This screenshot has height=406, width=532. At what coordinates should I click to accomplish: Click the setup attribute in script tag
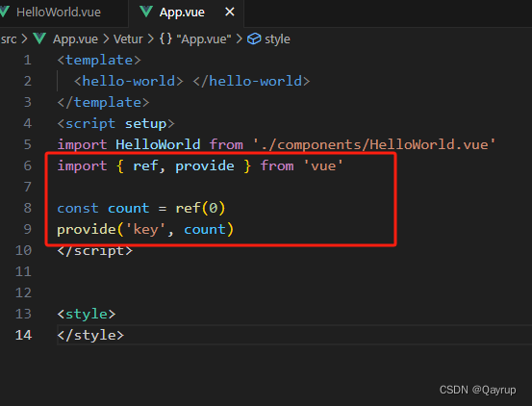pyautogui.click(x=145, y=124)
